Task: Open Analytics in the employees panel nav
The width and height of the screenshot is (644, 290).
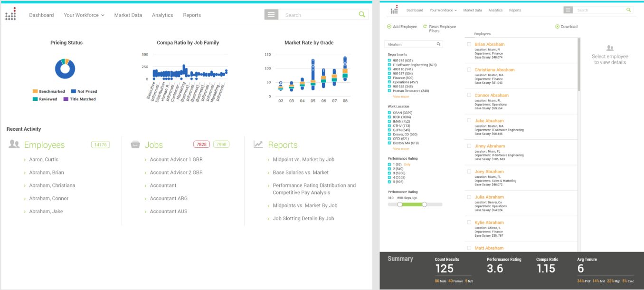Action: pyautogui.click(x=495, y=10)
